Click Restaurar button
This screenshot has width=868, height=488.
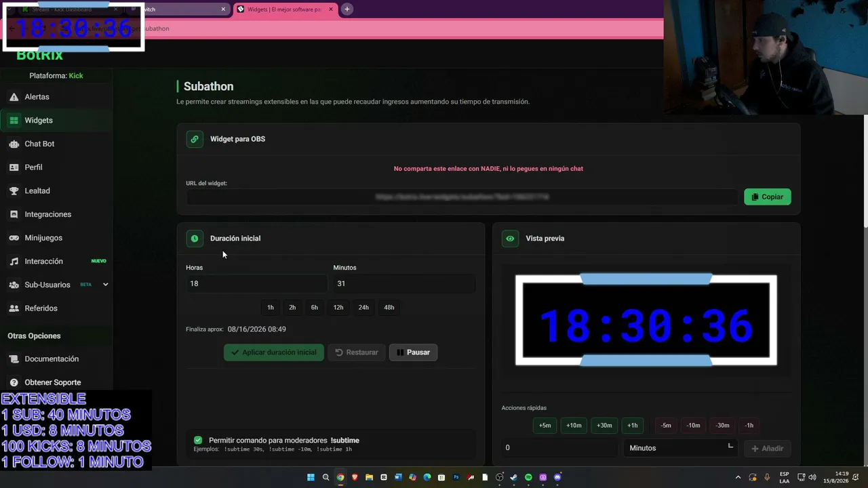pos(357,352)
